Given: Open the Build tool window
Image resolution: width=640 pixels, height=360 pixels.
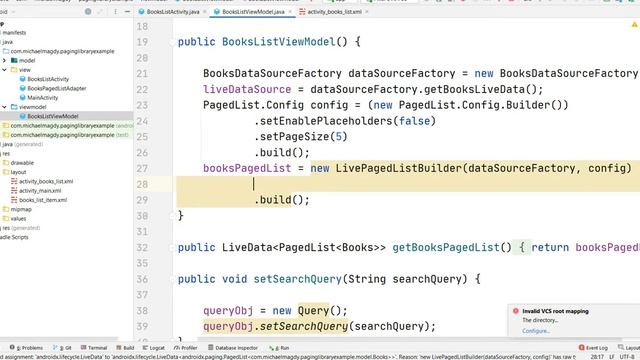Looking at the screenshot, I should (125, 348).
